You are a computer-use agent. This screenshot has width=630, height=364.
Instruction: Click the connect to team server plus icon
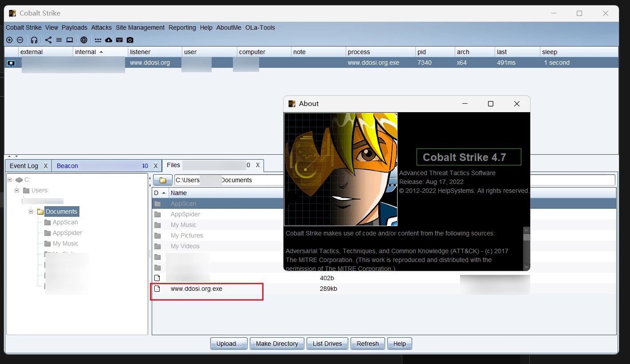click(x=9, y=40)
